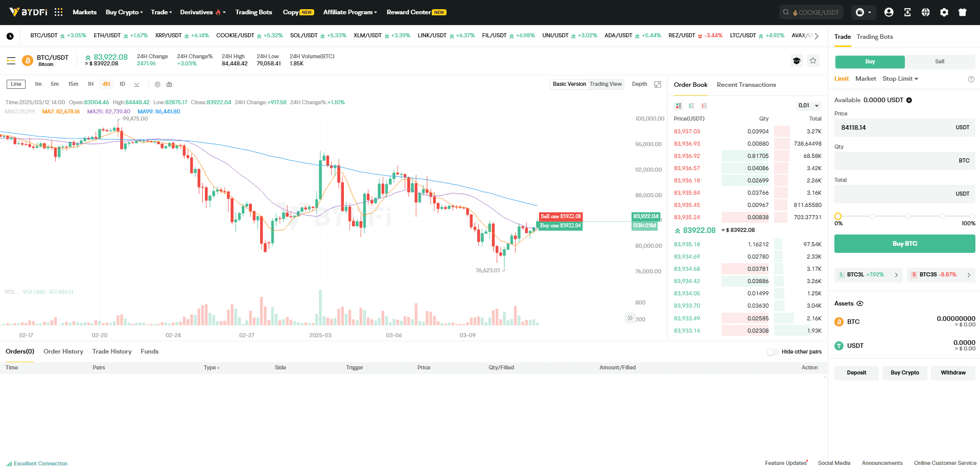980x469 pixels.
Task: Select the 1H chart interval
Action: pos(90,84)
